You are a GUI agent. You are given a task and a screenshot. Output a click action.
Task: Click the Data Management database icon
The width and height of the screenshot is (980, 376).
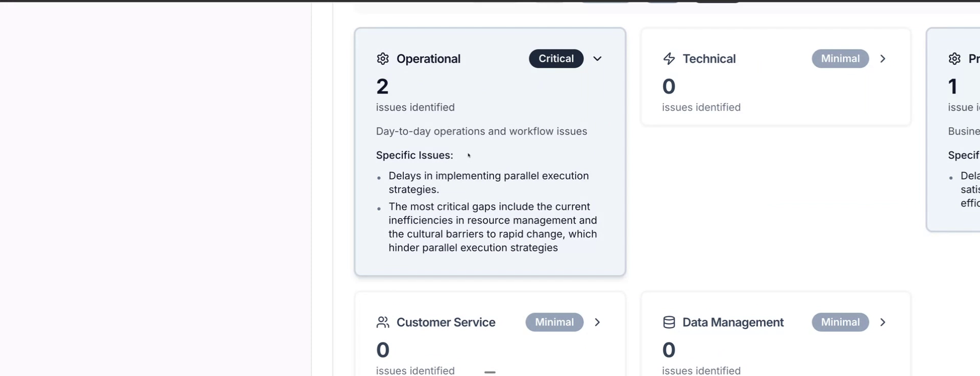pos(669,322)
